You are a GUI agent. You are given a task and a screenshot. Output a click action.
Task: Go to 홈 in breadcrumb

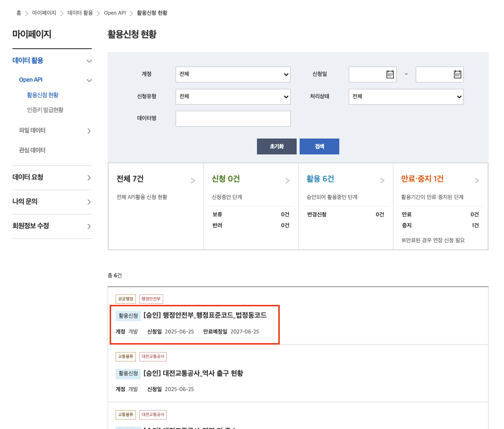pos(19,13)
